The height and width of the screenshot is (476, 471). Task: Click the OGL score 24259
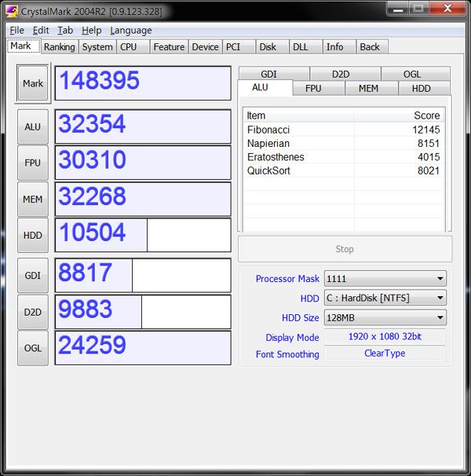coord(143,348)
